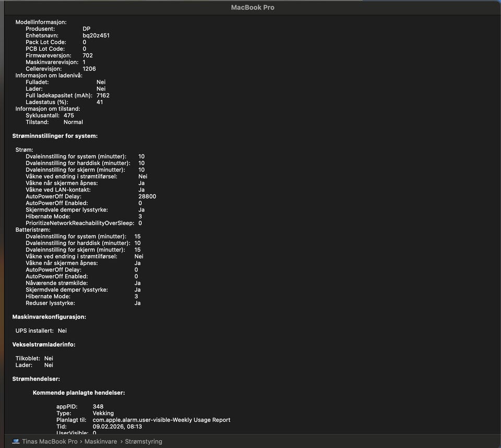Select the Weekly Usage Report alarm text
The height and width of the screenshot is (448, 501).
161,420
